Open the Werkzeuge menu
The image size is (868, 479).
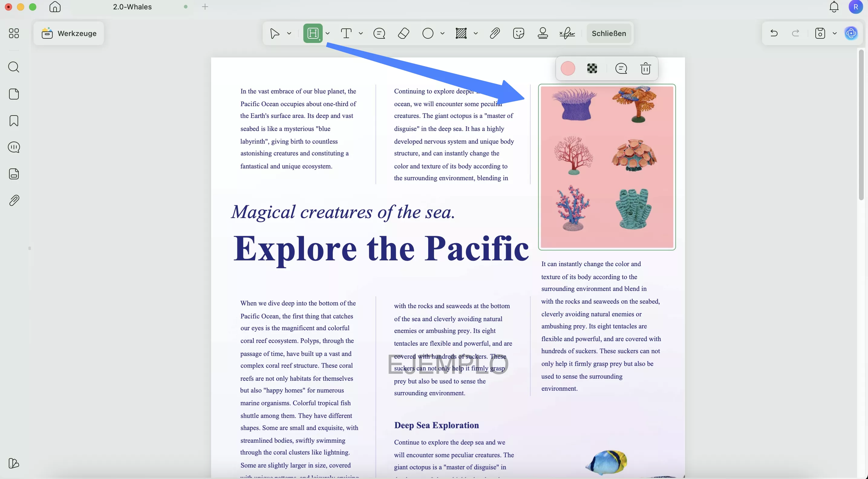[x=69, y=33]
